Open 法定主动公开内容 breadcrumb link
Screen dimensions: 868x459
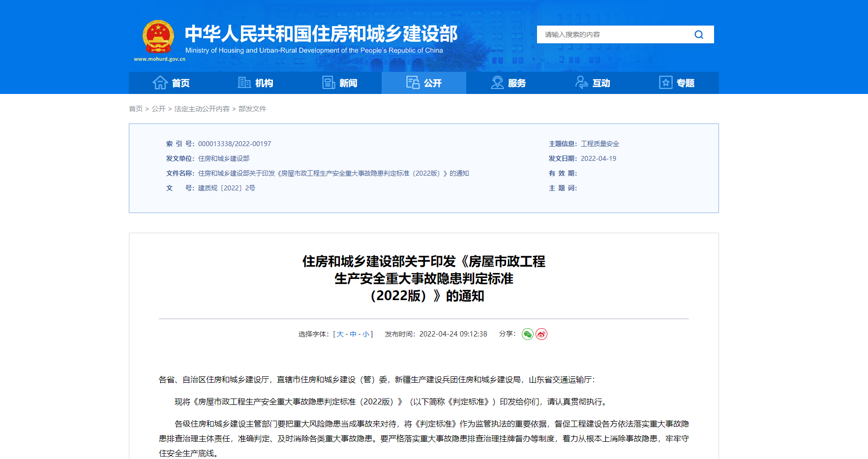202,109
